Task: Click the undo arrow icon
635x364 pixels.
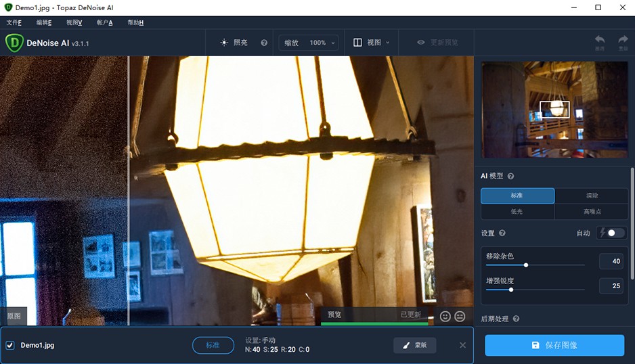Action: 600,39
